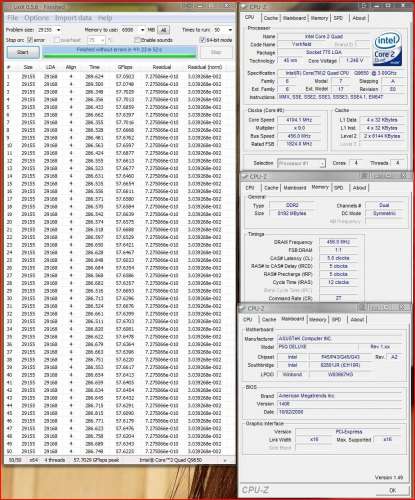The height and width of the screenshot is (500, 415).
Task: Toggle the 64-bit mode checkbox
Action: 202,40
